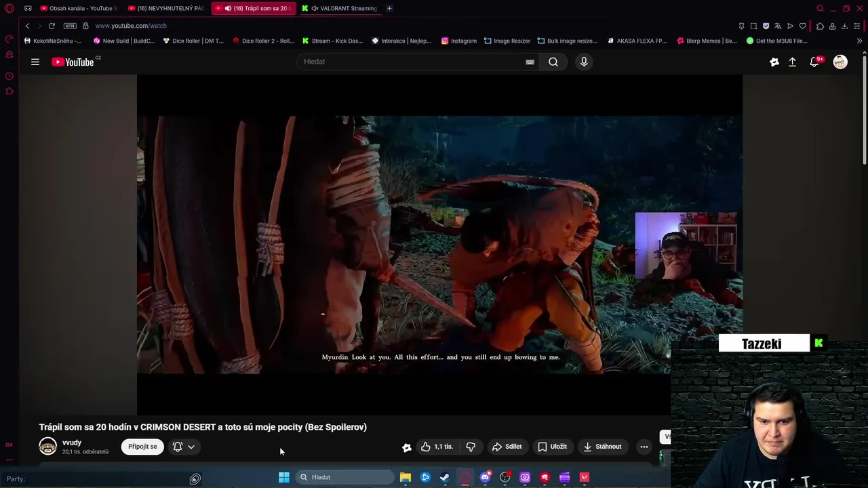Screen dimensions: 868x488
Task: Expand the subscription notification bell dropdown
Action: click(x=184, y=447)
